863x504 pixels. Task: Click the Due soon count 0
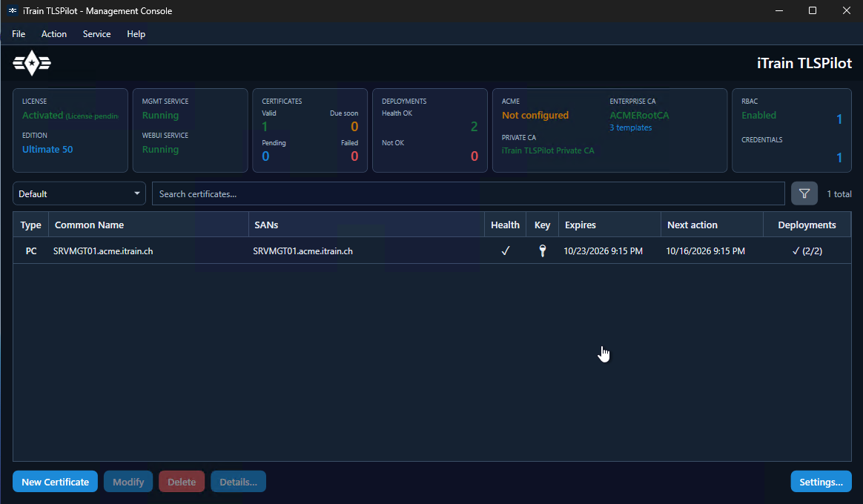(x=354, y=127)
